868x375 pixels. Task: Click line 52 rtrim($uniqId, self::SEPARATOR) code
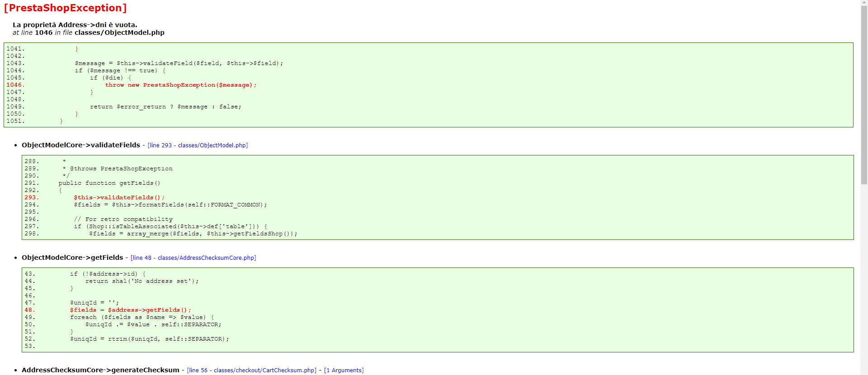(x=150, y=339)
